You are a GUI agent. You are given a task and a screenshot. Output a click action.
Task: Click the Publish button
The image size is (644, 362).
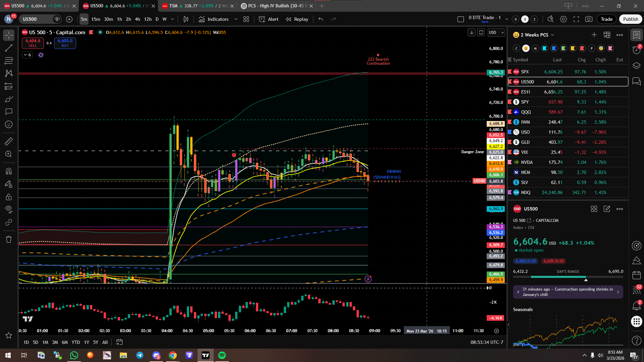630,19
